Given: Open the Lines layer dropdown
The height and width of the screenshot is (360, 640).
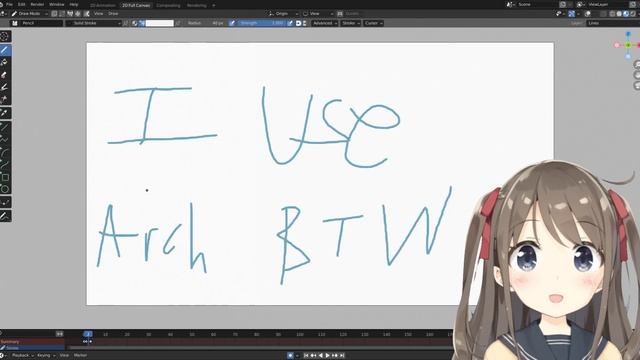Looking at the screenshot, I should pyautogui.click(x=613, y=23).
